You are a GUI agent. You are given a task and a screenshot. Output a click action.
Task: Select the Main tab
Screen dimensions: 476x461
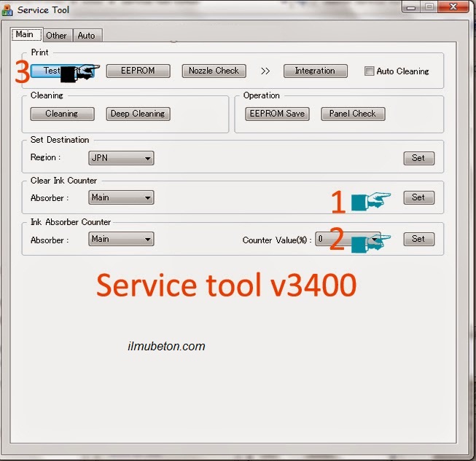26,34
